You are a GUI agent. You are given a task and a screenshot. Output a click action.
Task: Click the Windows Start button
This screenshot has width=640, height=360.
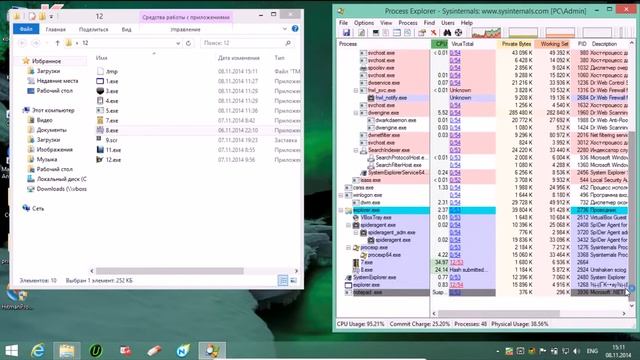[11, 351]
